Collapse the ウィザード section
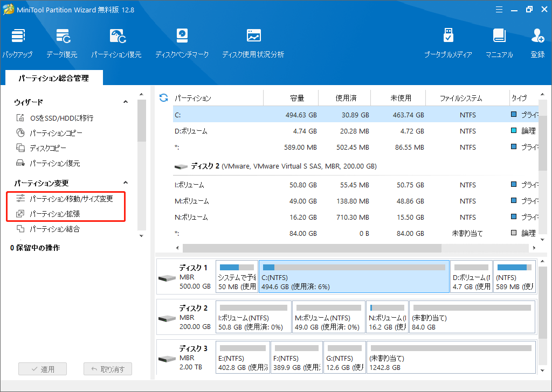This screenshot has width=552, height=392. tap(126, 102)
